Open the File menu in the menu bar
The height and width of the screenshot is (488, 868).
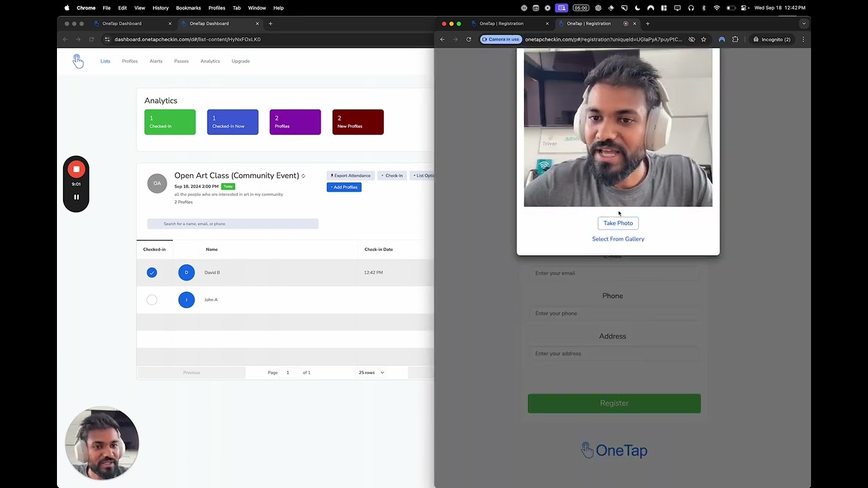tap(106, 8)
